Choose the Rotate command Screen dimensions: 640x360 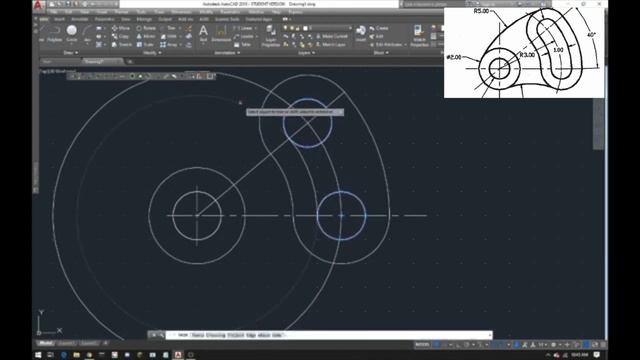tap(146, 28)
